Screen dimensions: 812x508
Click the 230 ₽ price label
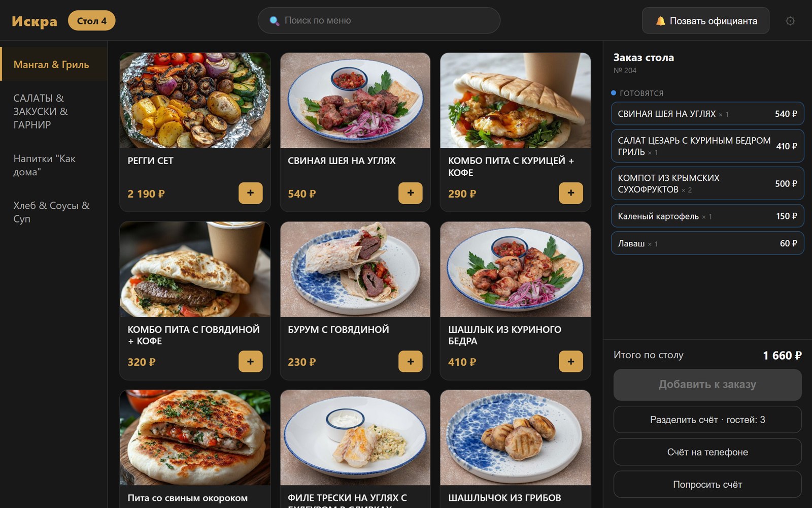[x=302, y=363]
